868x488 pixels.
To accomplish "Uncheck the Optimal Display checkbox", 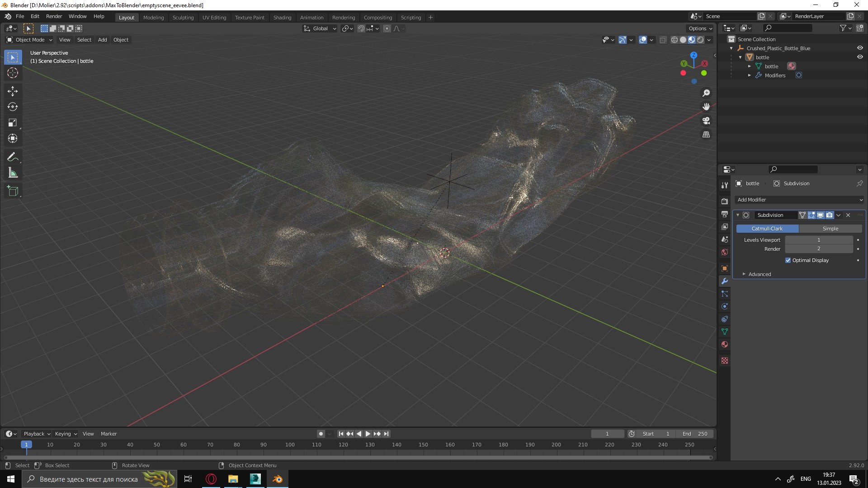I will (x=788, y=260).
